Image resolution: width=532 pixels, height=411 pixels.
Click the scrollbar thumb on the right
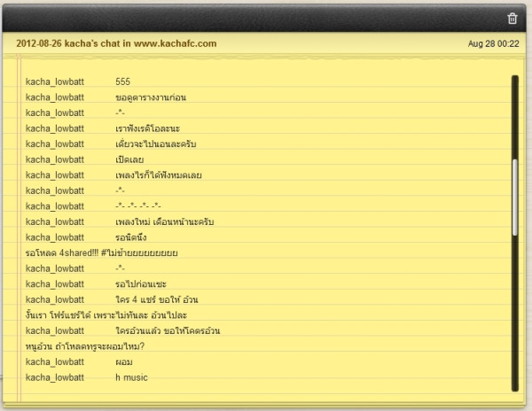point(515,198)
